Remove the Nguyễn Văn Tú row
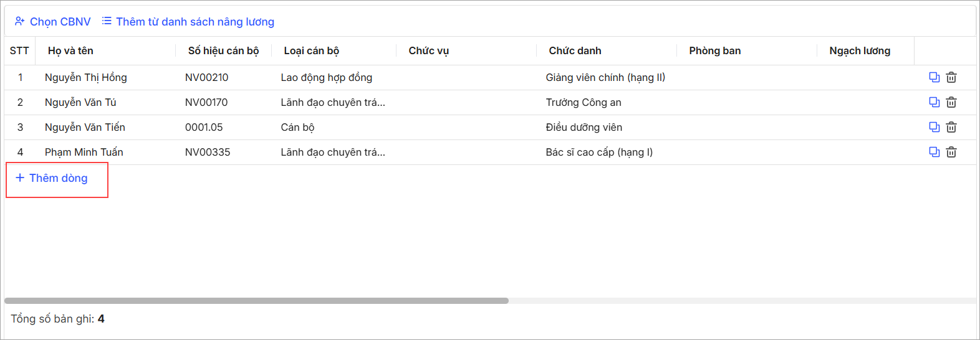The image size is (980, 340). coord(951,102)
